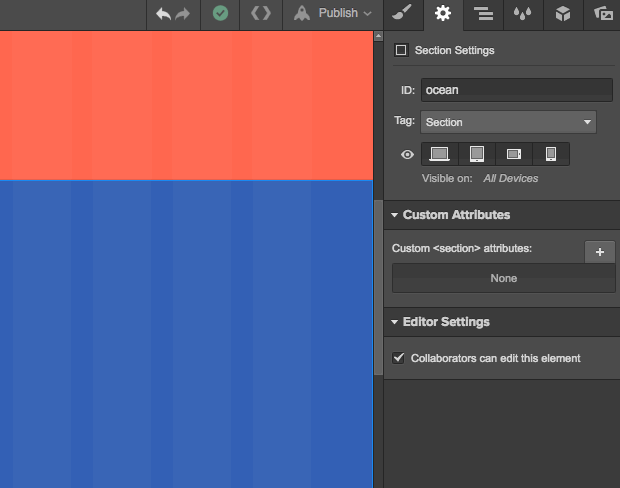Open the Style Manager droplets icon
Viewport: 620px width, 488px height.
(x=522, y=14)
